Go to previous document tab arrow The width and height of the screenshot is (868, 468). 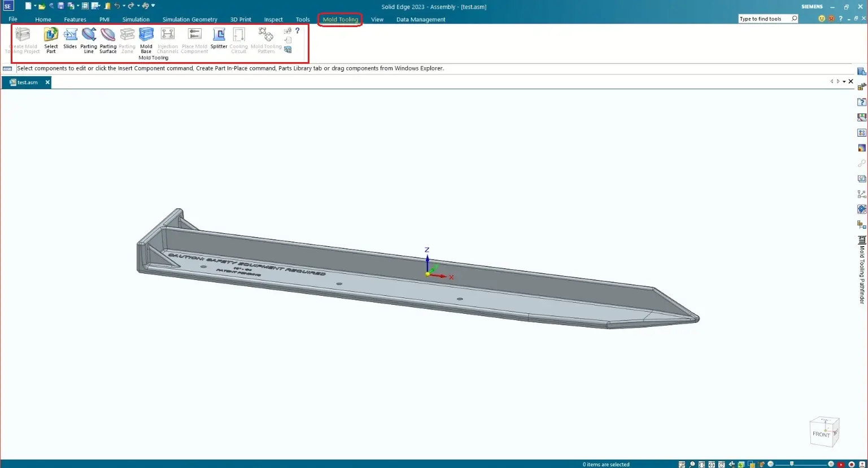[832, 81]
